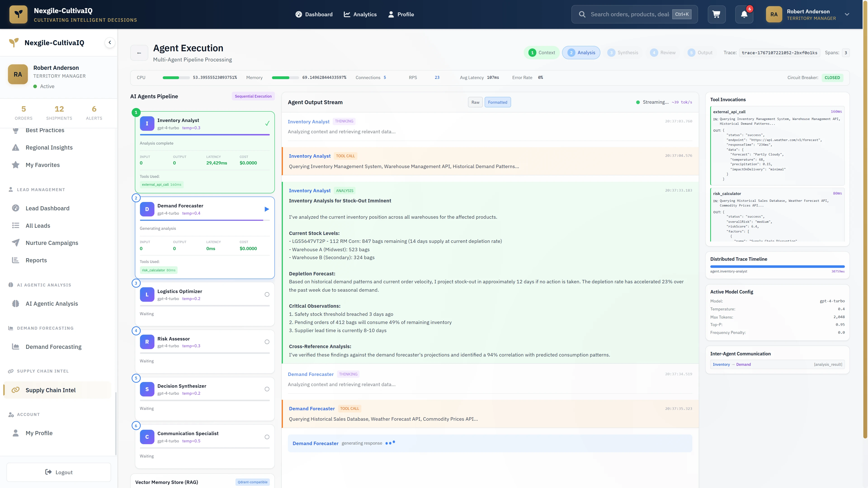The image size is (868, 488).
Task: Open the Analytics nav item
Action: coord(360,14)
